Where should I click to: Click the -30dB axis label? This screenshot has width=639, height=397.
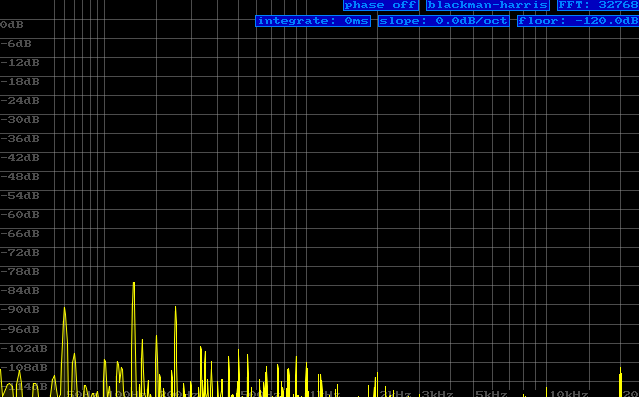click(20, 120)
